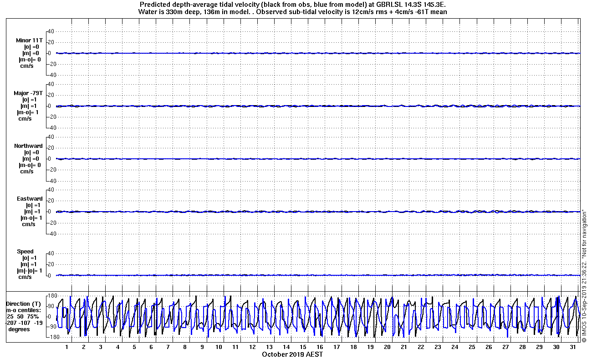592x364 pixels.
Task: Click the 'Major -79T' panel label
Action: tap(28, 93)
